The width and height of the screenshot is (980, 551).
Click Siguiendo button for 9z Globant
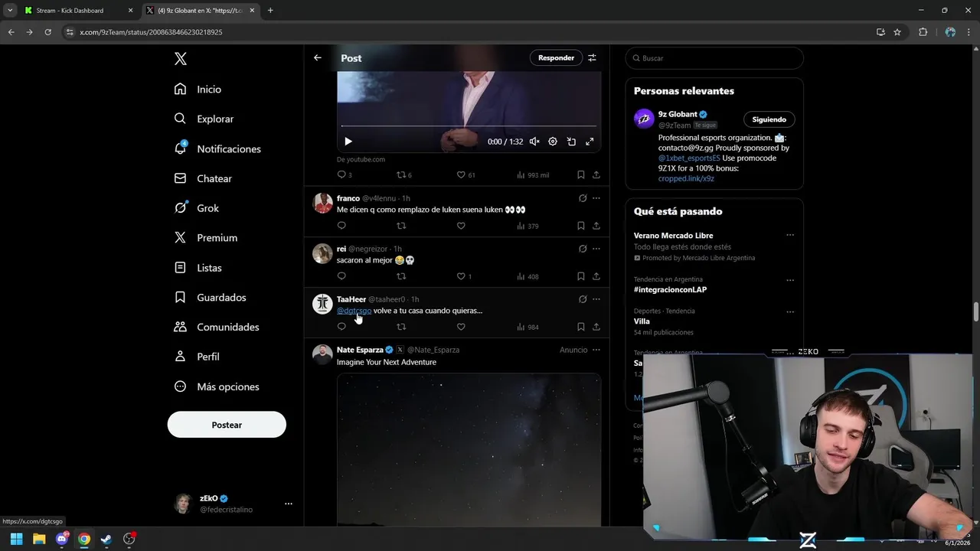769,119
